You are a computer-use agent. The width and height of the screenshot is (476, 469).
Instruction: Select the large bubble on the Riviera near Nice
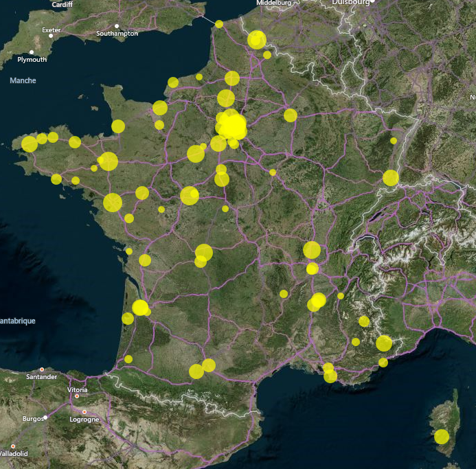click(x=384, y=343)
